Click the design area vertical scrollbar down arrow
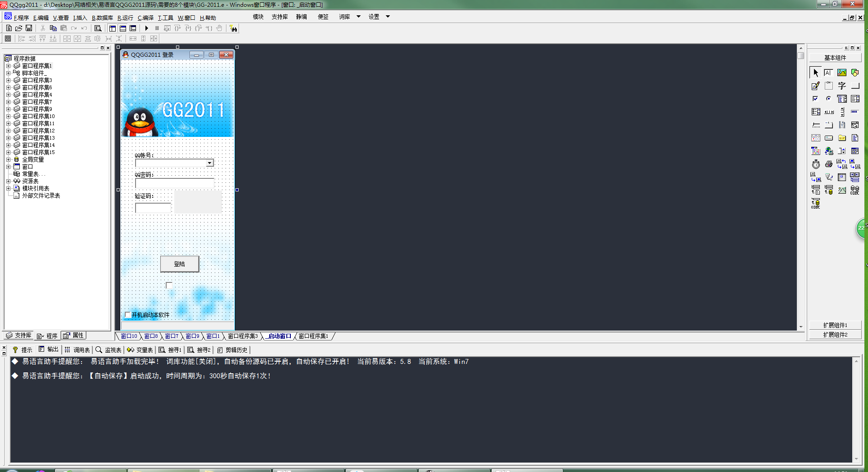Image resolution: width=868 pixels, height=472 pixels. click(800, 327)
